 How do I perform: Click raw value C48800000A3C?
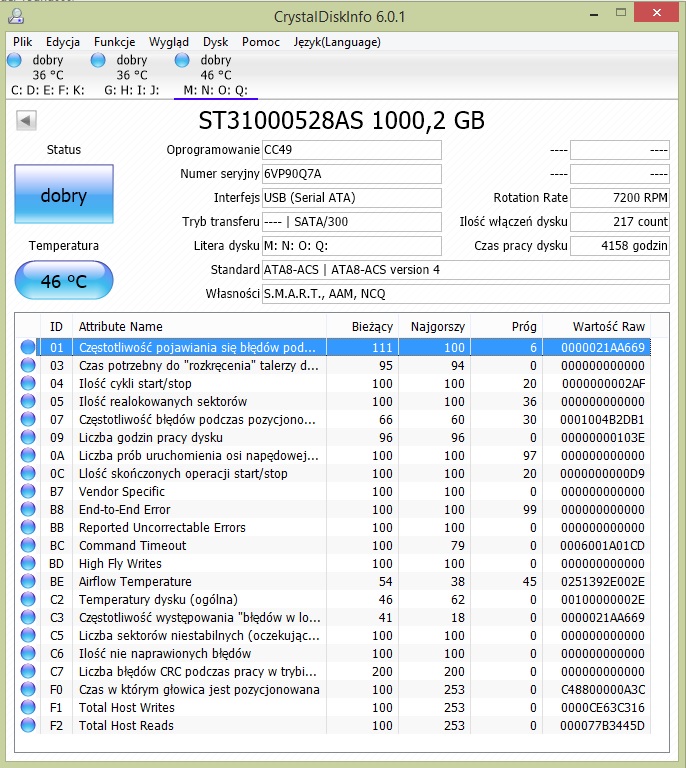[603, 690]
